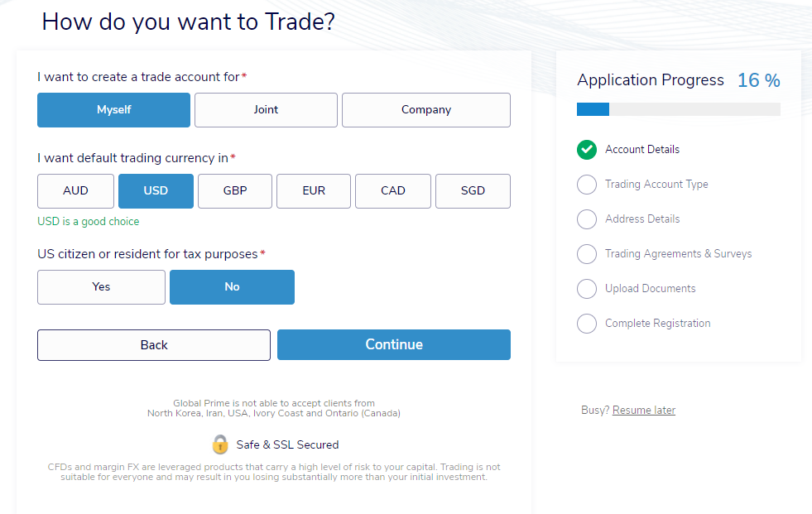This screenshot has width=812, height=514.
Task: Choose Joint account option
Action: pos(266,110)
